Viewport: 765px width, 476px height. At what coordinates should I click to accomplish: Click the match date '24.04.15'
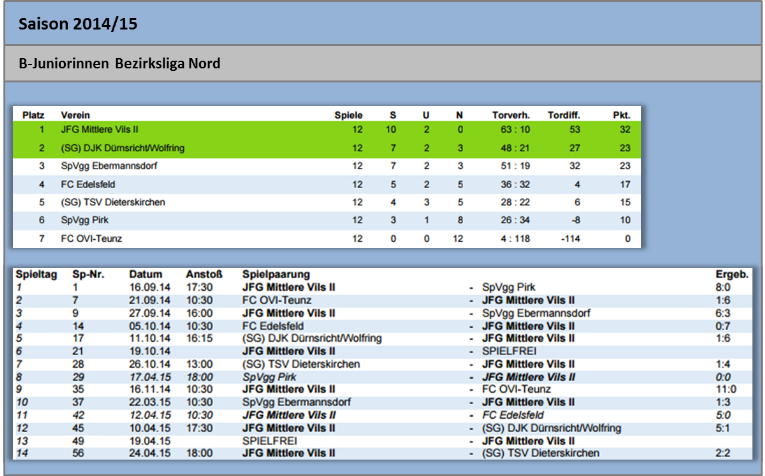point(150,453)
